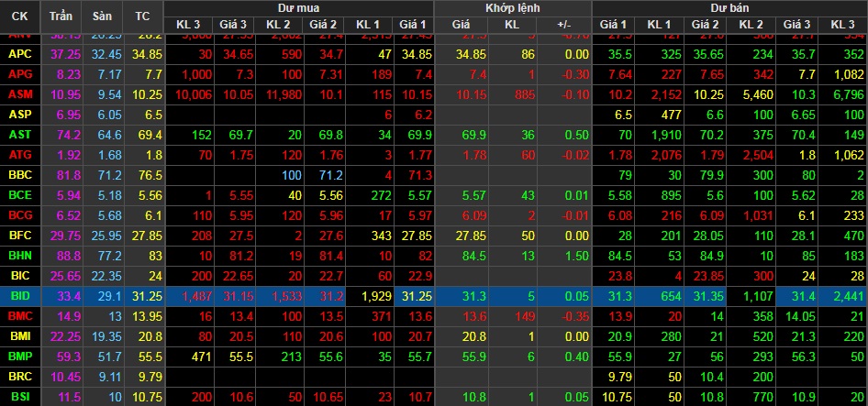Sort by the TC reference price header
The width and height of the screenshot is (868, 406).
tap(141, 16)
